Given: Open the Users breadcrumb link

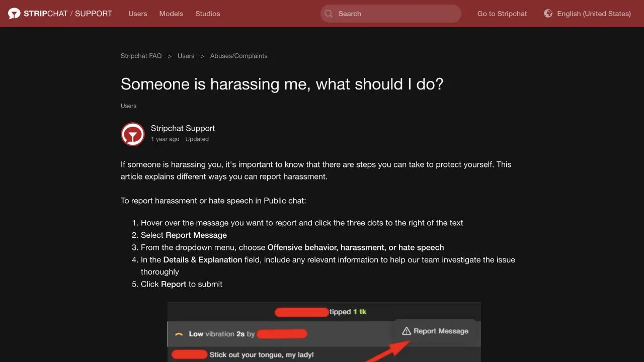Looking at the screenshot, I should pos(186,56).
